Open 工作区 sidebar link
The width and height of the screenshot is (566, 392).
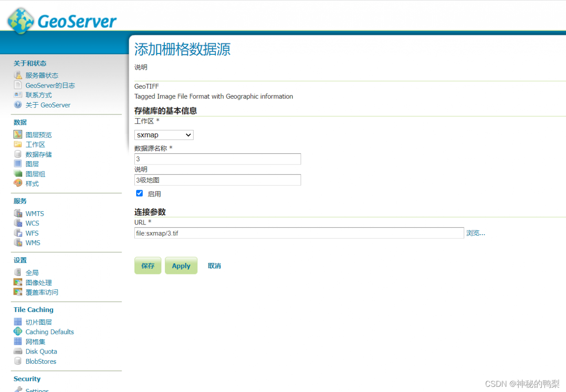pos(35,145)
